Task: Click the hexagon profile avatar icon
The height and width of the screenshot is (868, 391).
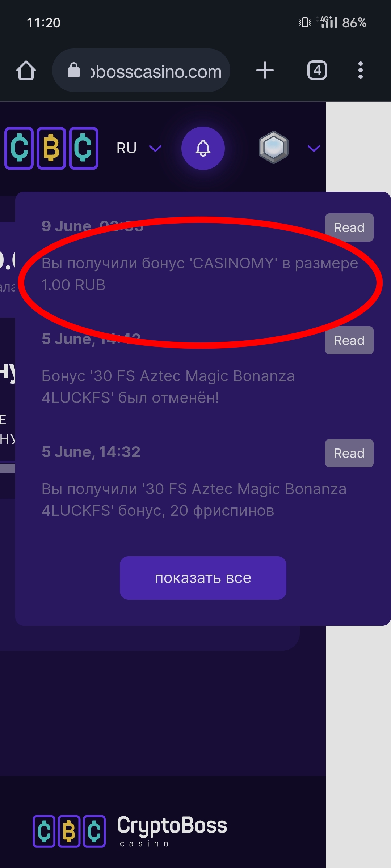Action: coord(274,148)
